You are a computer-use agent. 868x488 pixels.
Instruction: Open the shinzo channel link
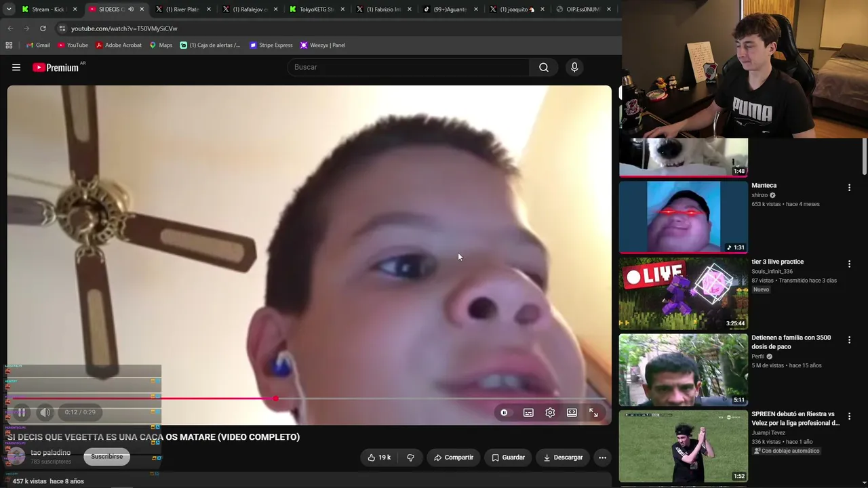tap(759, 195)
